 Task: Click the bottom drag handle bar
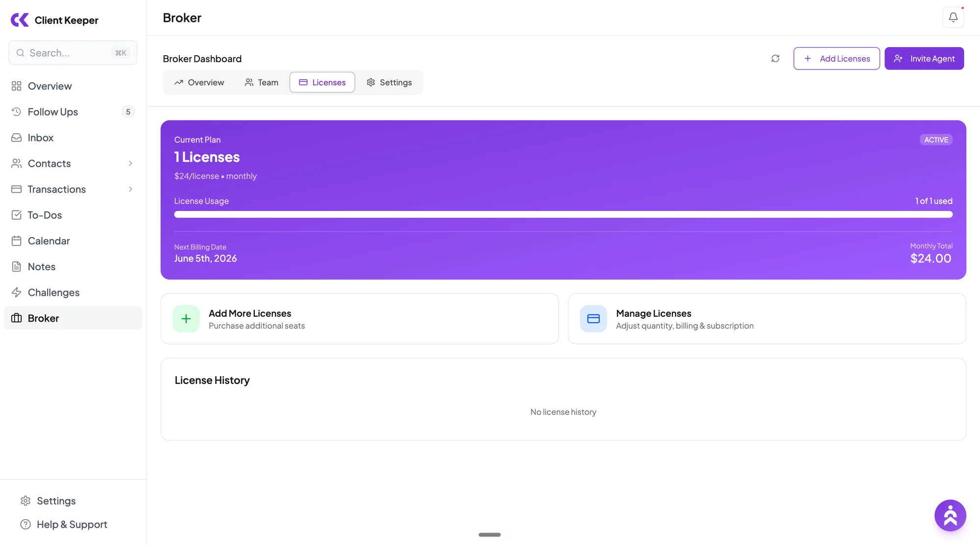pos(490,535)
